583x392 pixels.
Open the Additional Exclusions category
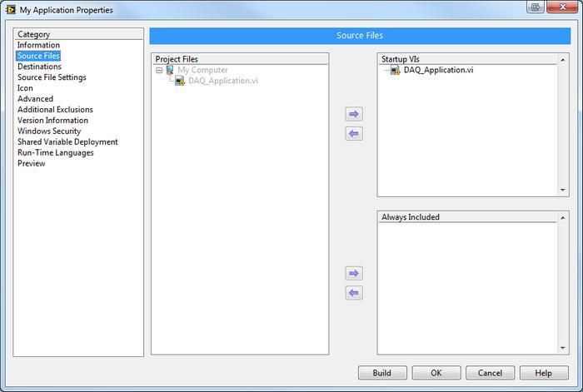[x=55, y=110]
